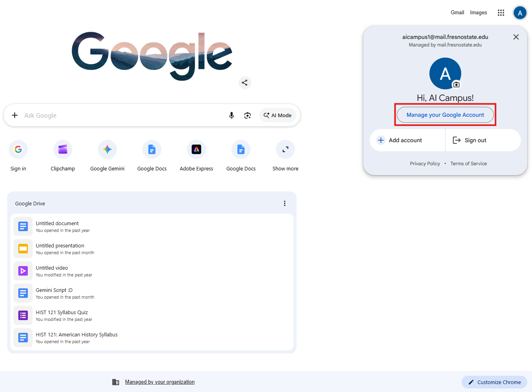Viewport: 532px width, 392px height.
Task: Open the Adobe Express shortcut
Action: (x=196, y=156)
